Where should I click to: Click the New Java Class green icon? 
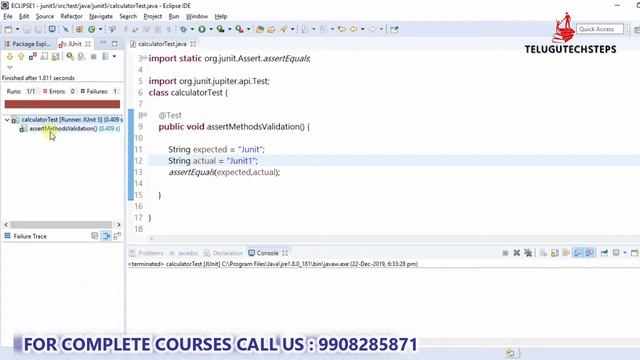click(92, 29)
